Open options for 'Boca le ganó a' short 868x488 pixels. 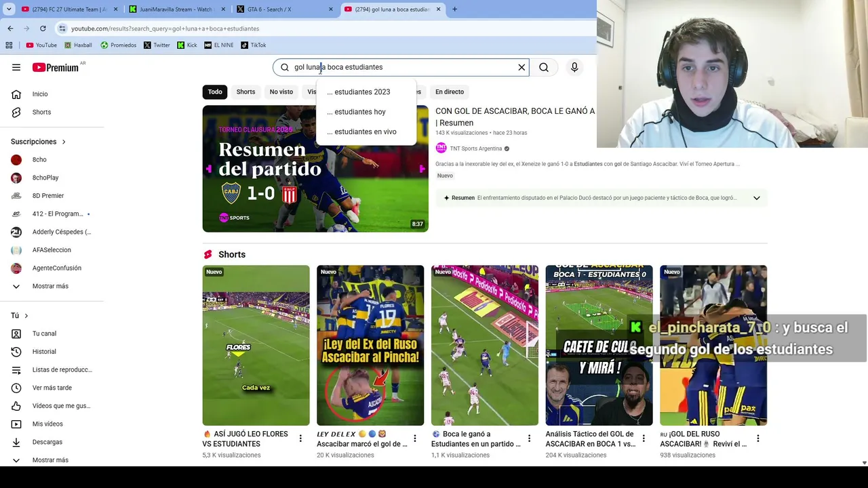point(529,439)
